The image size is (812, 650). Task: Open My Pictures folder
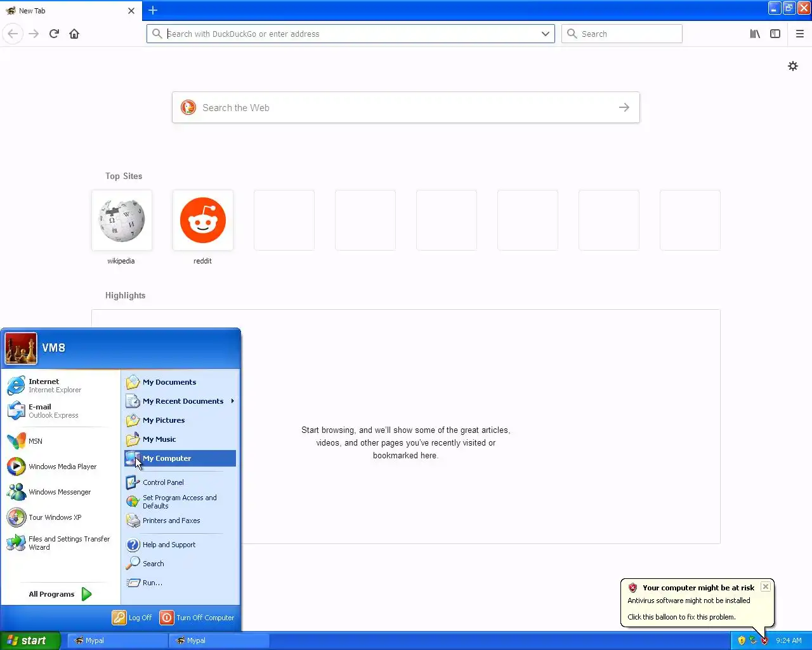click(180, 420)
